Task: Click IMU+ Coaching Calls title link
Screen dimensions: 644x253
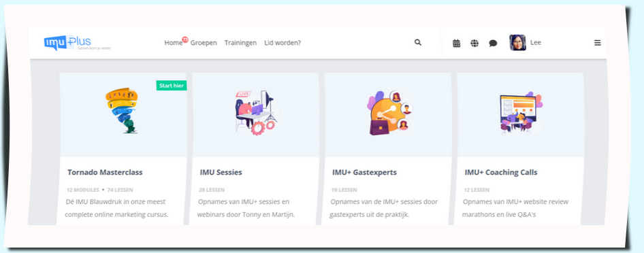Action: pyautogui.click(x=500, y=172)
